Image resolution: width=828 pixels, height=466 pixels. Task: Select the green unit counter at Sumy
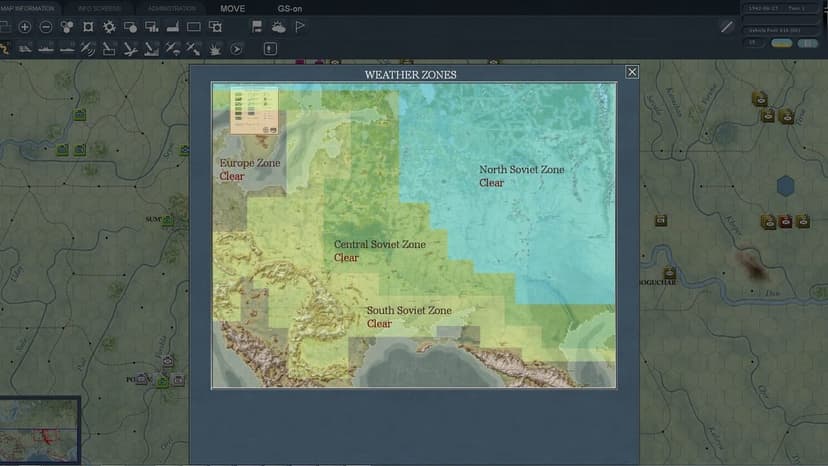(167, 220)
